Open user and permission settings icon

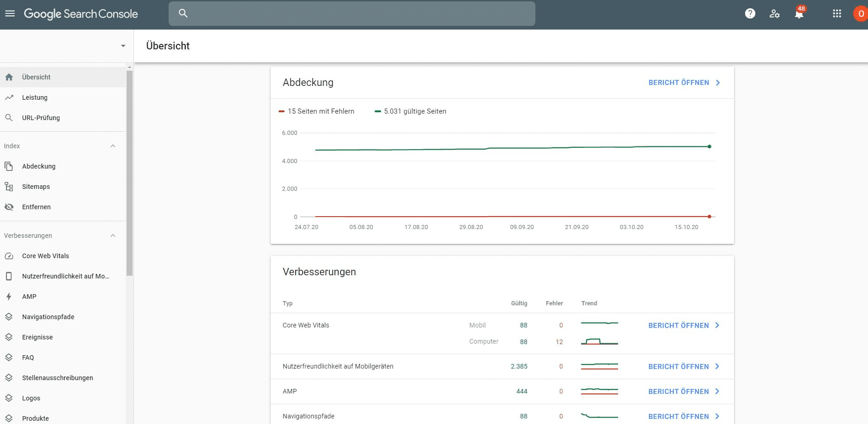coord(775,14)
